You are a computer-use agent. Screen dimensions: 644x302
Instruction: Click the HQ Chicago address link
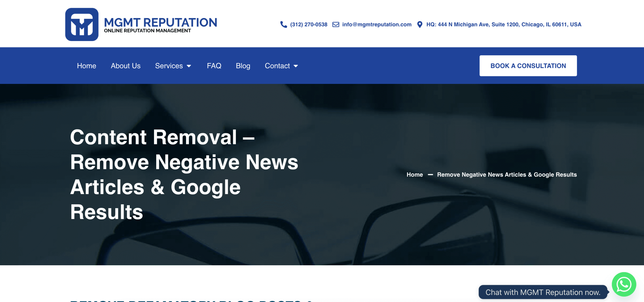click(x=504, y=24)
